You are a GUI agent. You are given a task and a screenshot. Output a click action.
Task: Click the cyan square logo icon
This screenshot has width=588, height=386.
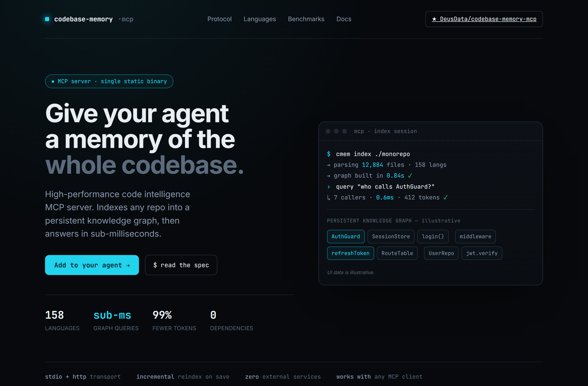click(x=47, y=19)
